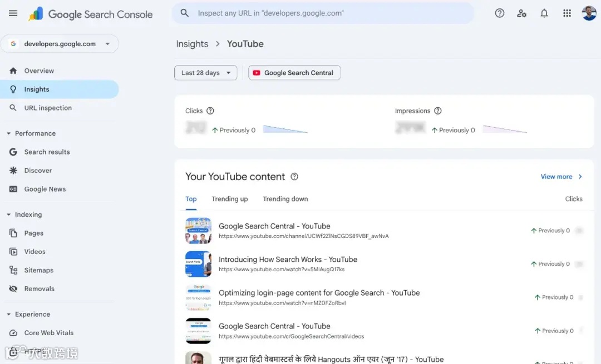Open users and settings icon
This screenshot has width=601, height=364.
(521, 13)
